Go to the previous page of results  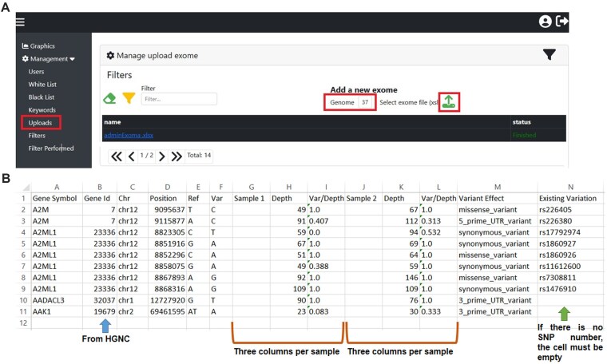pyautogui.click(x=132, y=156)
